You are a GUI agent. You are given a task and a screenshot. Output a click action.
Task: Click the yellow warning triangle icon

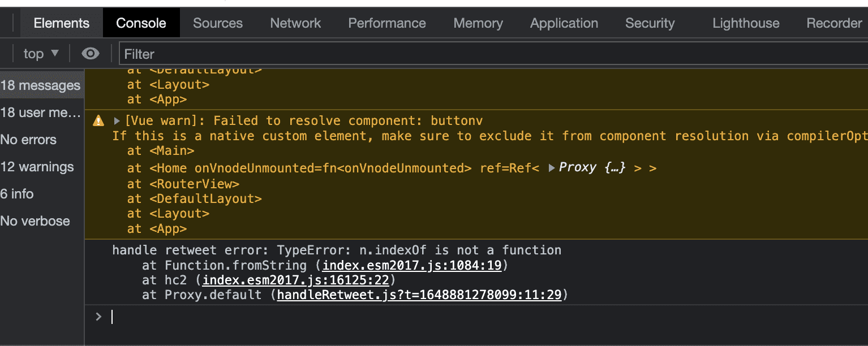click(x=98, y=120)
